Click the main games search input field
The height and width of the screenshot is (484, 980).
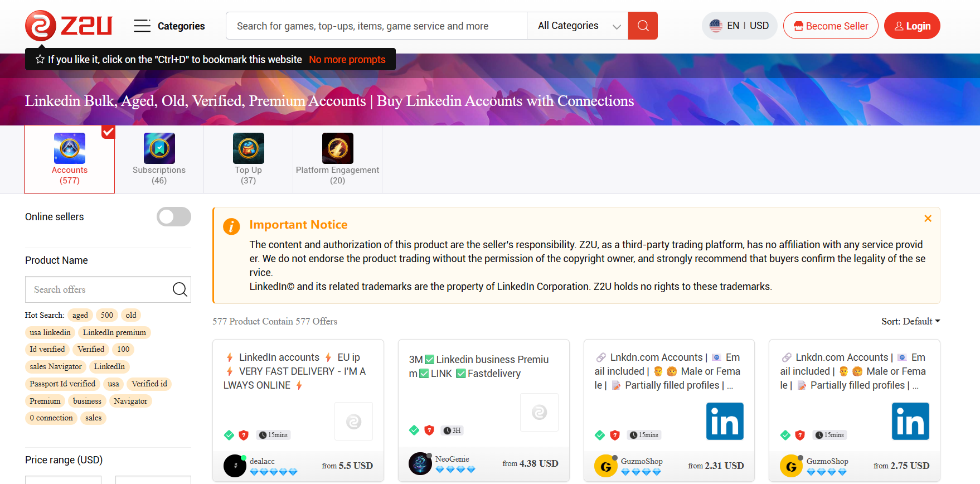pyautogui.click(x=376, y=26)
